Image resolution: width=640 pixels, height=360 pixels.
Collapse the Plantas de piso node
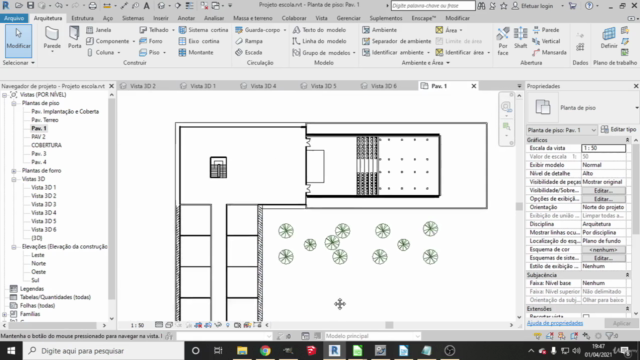coord(14,103)
